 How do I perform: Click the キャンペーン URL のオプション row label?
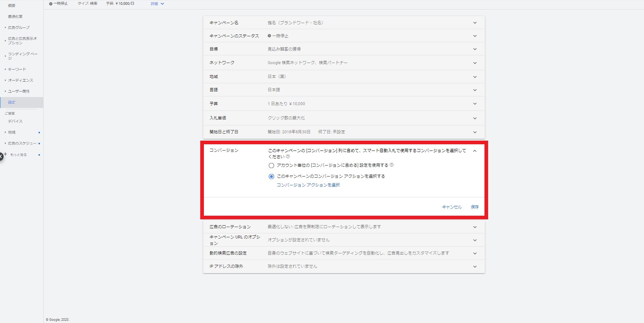click(x=235, y=240)
